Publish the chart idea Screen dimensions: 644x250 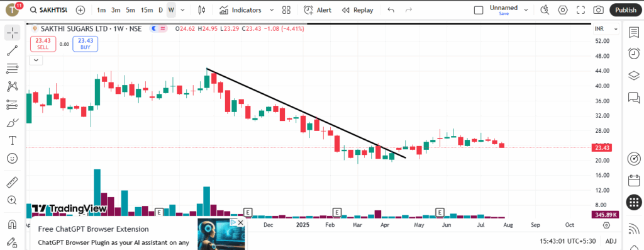click(626, 10)
